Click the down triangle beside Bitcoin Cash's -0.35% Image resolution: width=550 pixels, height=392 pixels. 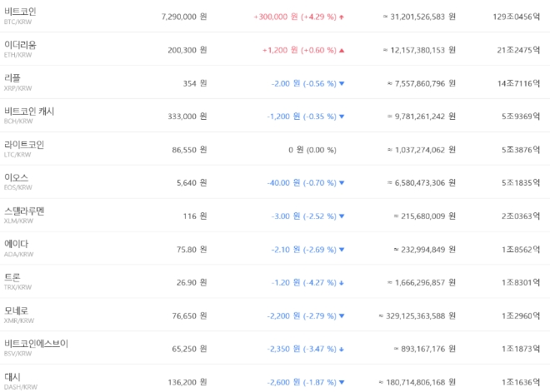pyautogui.click(x=342, y=117)
